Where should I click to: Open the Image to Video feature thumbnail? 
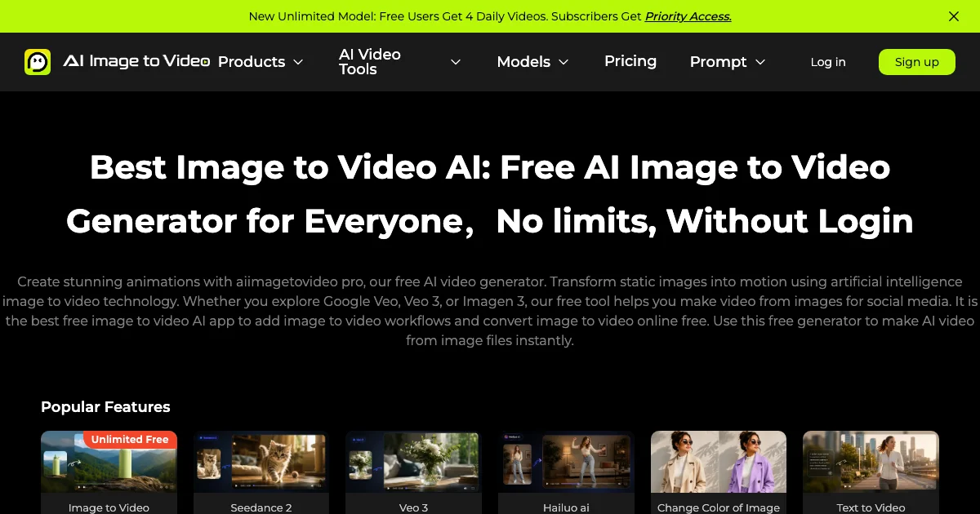109,462
